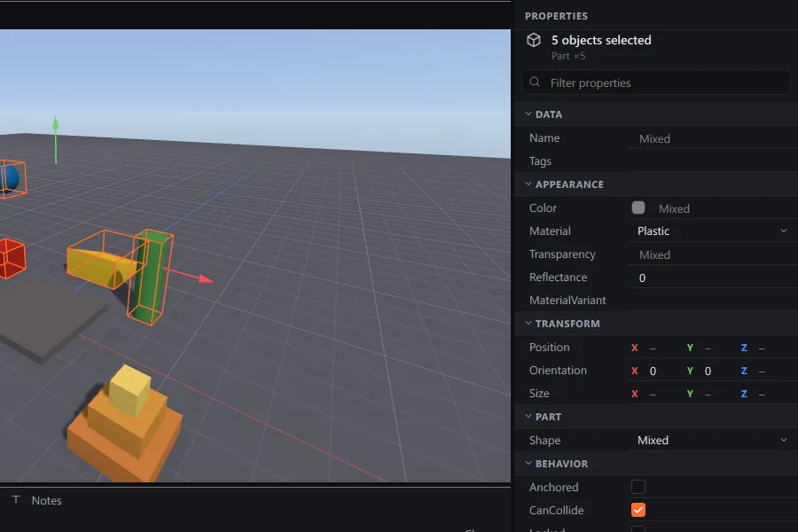Click the Name field showing Mixed
798x532 pixels.
pos(713,138)
